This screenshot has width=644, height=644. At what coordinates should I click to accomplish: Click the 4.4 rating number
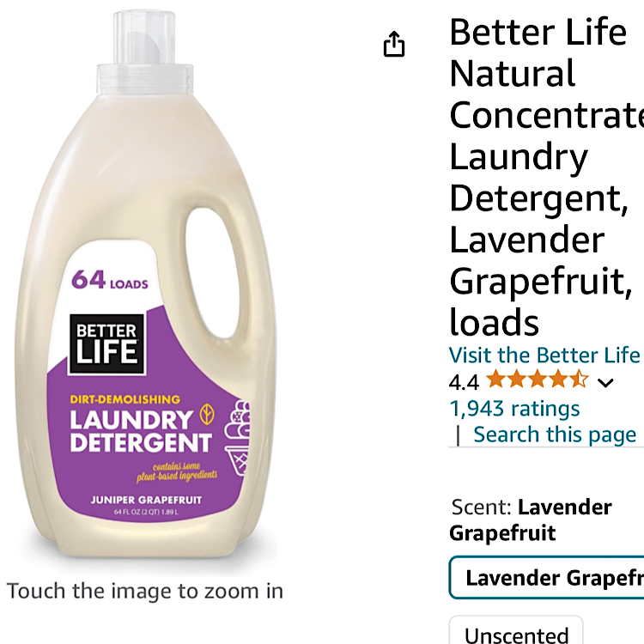(x=464, y=383)
